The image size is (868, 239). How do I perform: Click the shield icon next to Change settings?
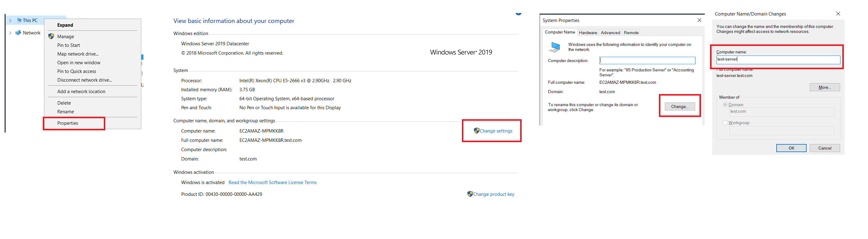pyautogui.click(x=476, y=130)
